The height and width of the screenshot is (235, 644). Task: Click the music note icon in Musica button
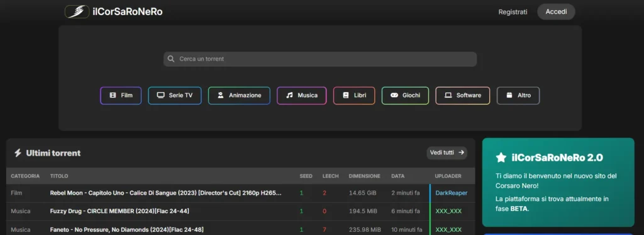(289, 95)
